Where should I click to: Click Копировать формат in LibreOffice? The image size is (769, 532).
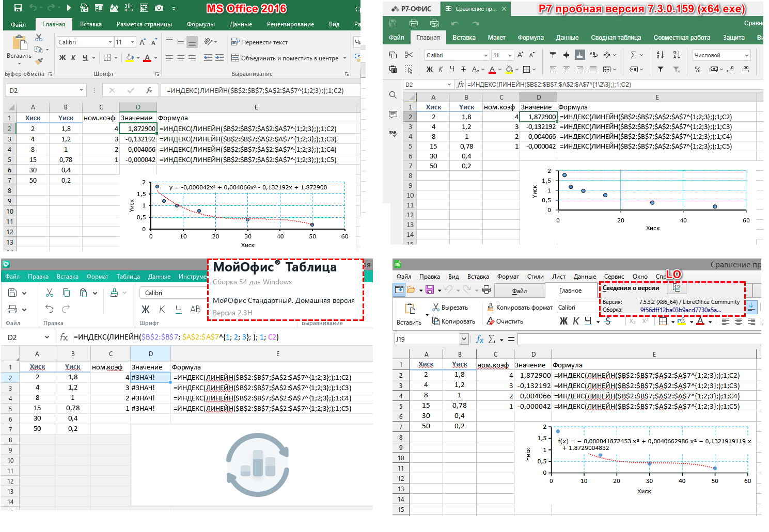pyautogui.click(x=520, y=307)
